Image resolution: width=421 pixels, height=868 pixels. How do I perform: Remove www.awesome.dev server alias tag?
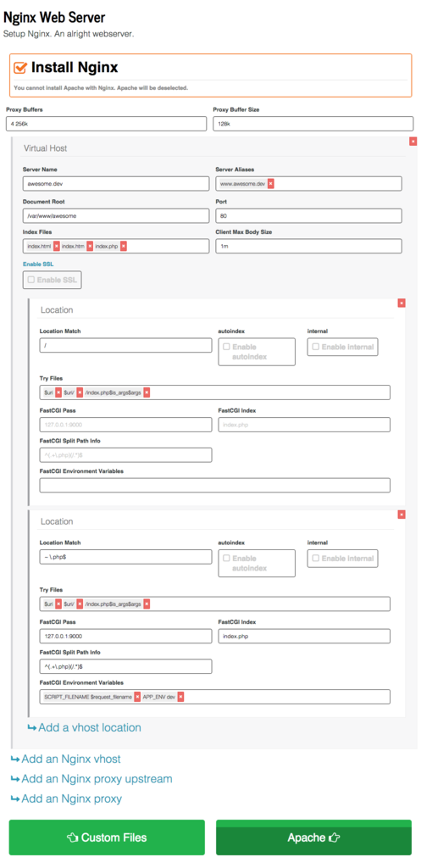(270, 184)
